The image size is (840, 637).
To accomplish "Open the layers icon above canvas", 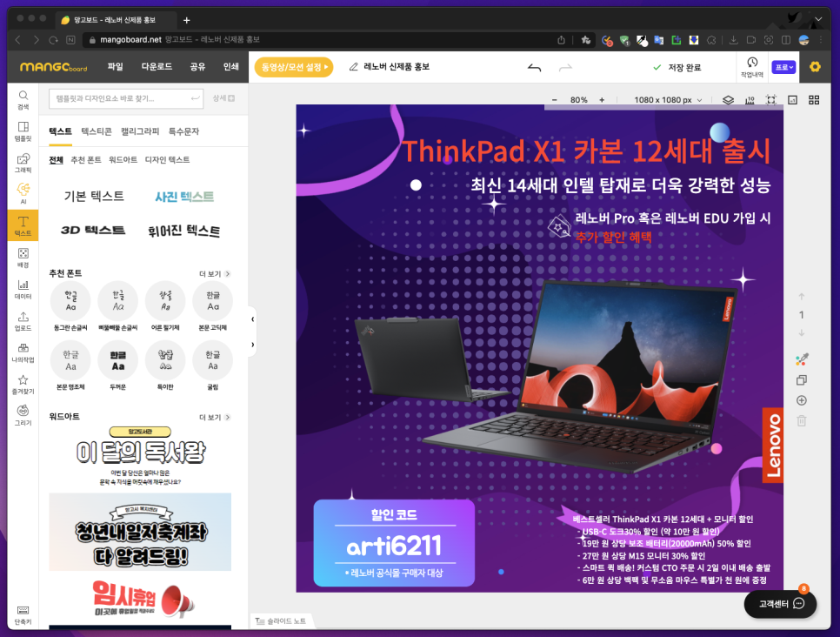I will (728, 100).
